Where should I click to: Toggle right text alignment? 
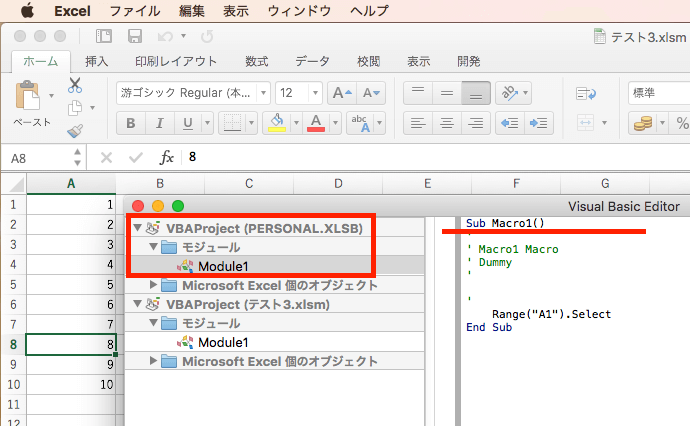(x=476, y=123)
